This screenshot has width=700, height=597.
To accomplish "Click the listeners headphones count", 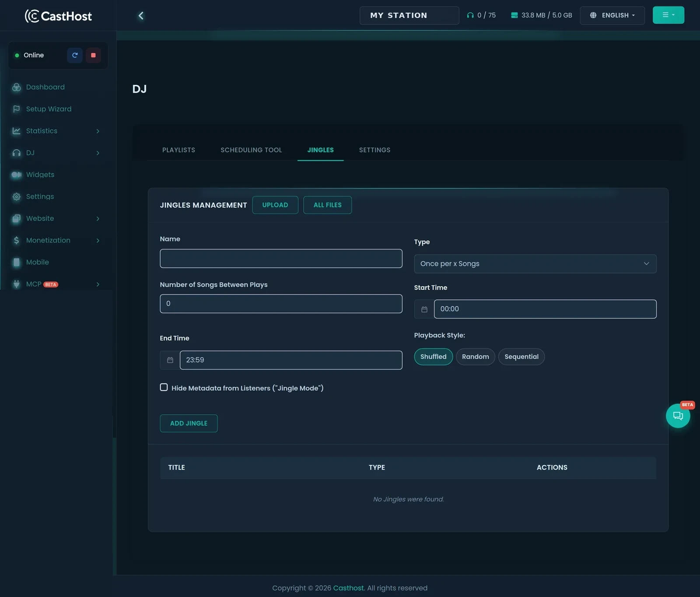I will click(x=481, y=15).
